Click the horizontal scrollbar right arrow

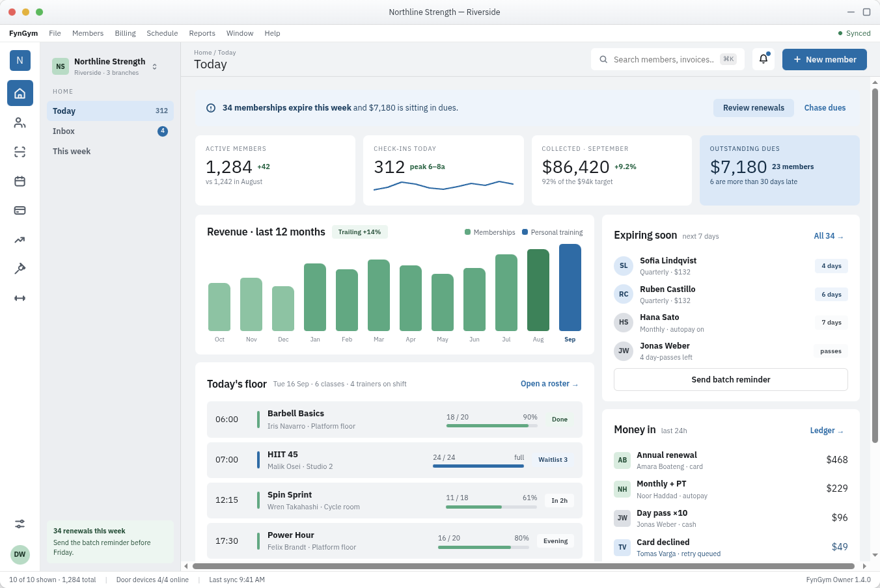point(864,566)
